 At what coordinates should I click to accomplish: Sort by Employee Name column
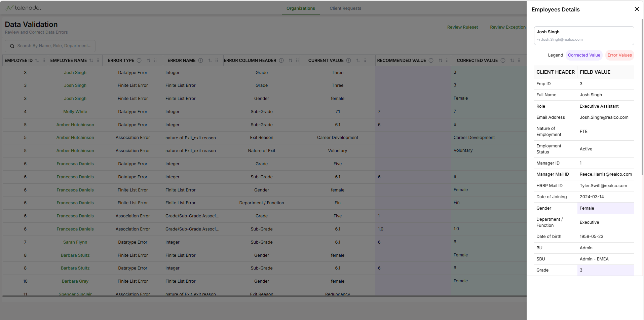click(91, 60)
